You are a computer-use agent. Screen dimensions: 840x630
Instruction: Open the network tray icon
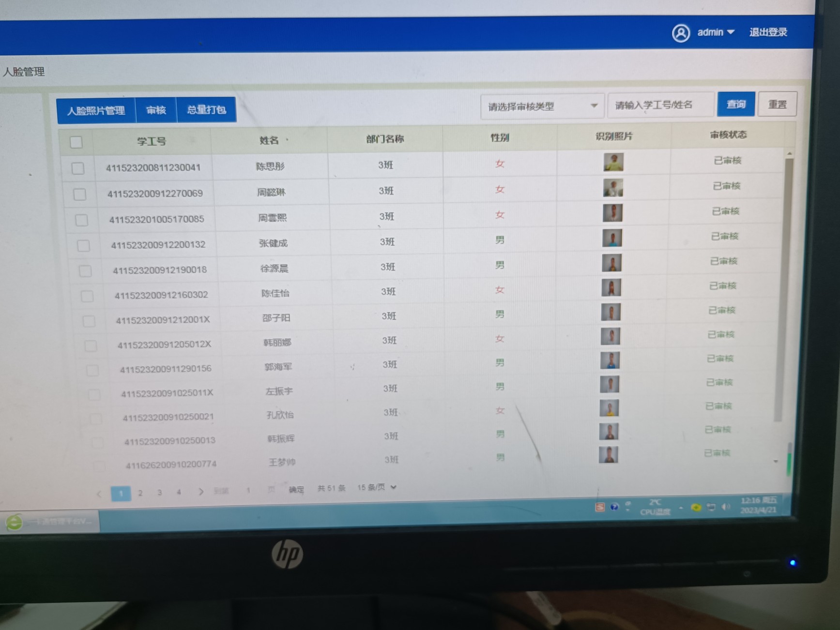coord(711,507)
